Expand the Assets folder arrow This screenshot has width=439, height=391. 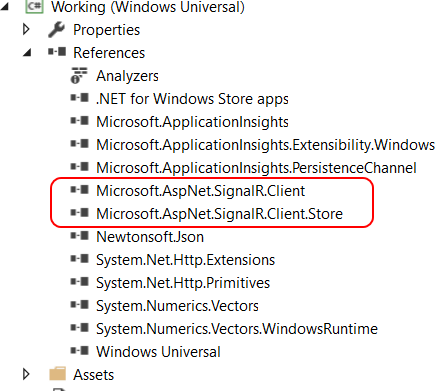[x=26, y=374]
